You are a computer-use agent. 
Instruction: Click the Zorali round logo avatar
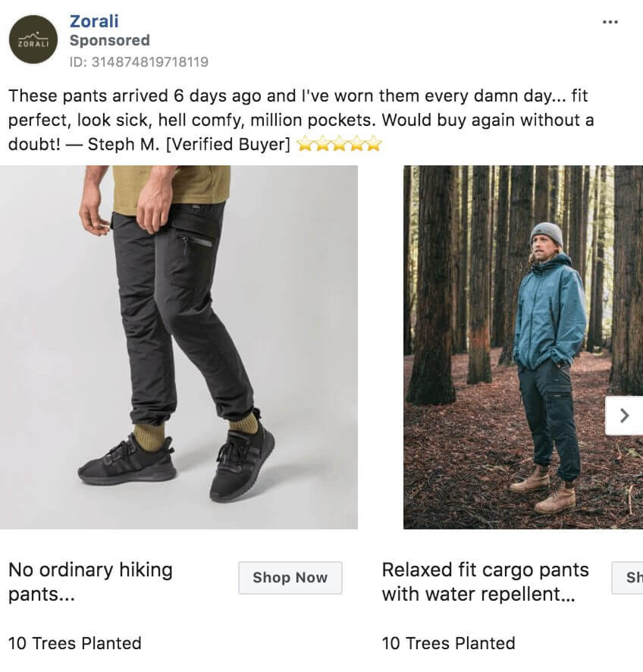coord(33,39)
